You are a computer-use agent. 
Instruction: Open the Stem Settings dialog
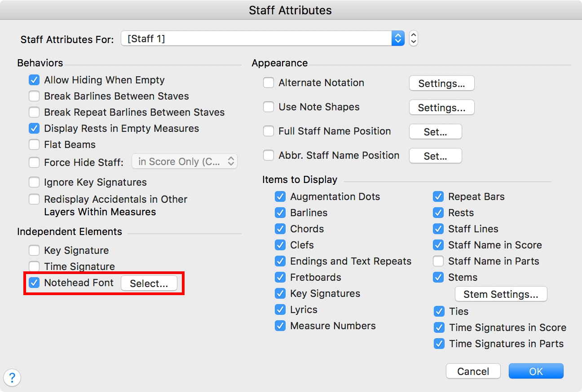coord(501,294)
